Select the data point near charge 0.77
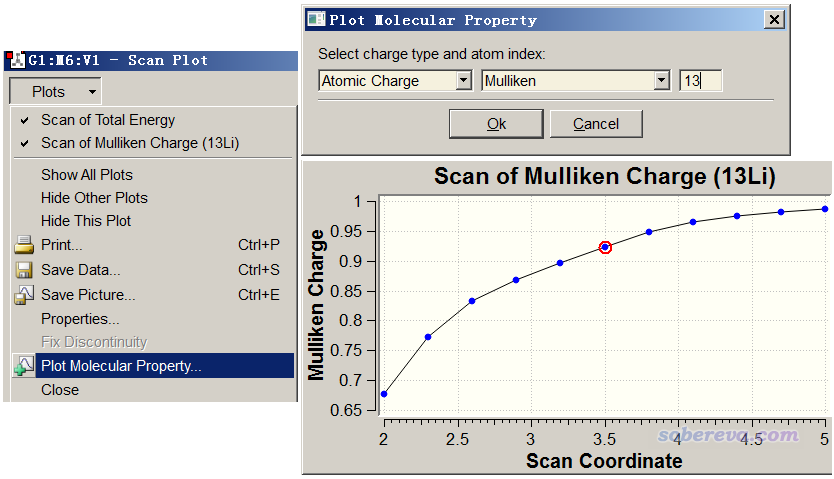Image resolution: width=834 pixels, height=479 pixels. tap(428, 337)
